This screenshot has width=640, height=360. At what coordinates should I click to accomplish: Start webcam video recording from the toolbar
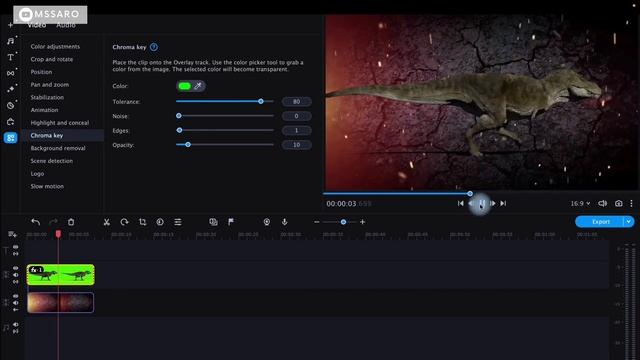click(267, 222)
